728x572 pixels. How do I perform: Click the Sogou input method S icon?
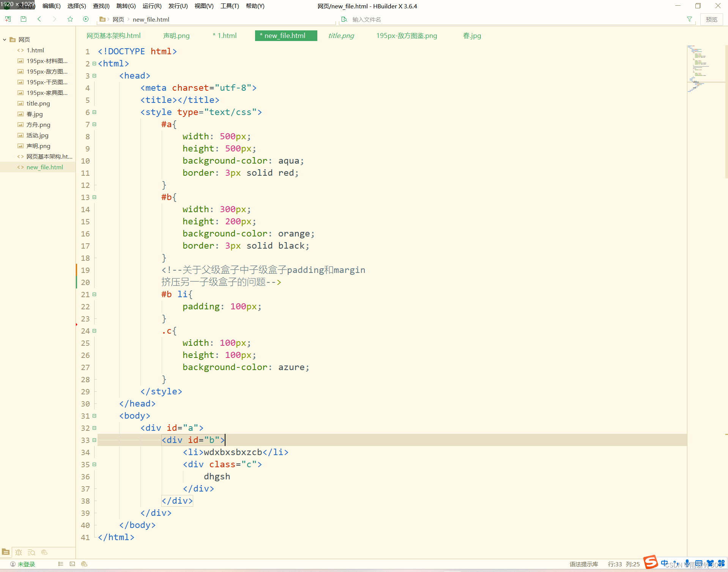pos(650,562)
